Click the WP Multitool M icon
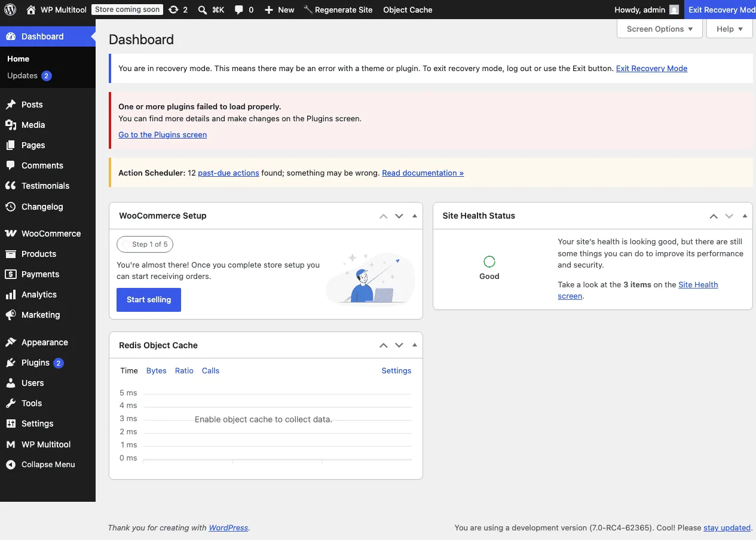The width and height of the screenshot is (756, 540). coord(11,444)
